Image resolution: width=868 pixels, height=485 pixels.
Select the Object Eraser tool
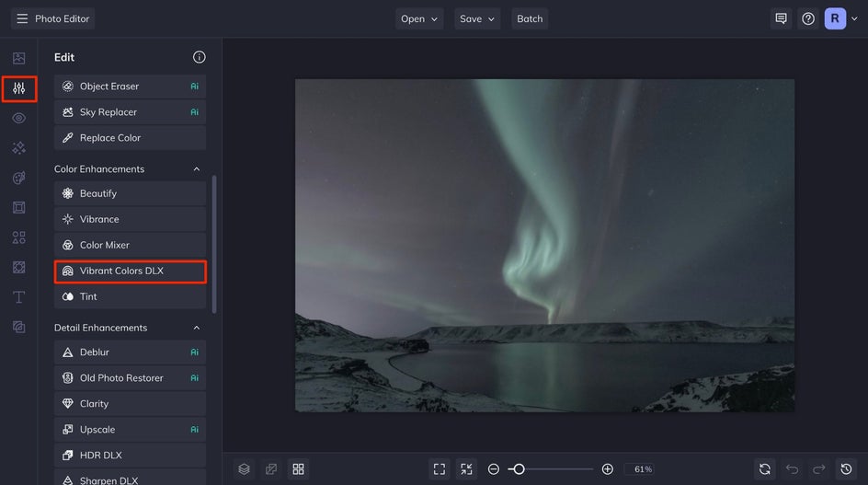(130, 87)
